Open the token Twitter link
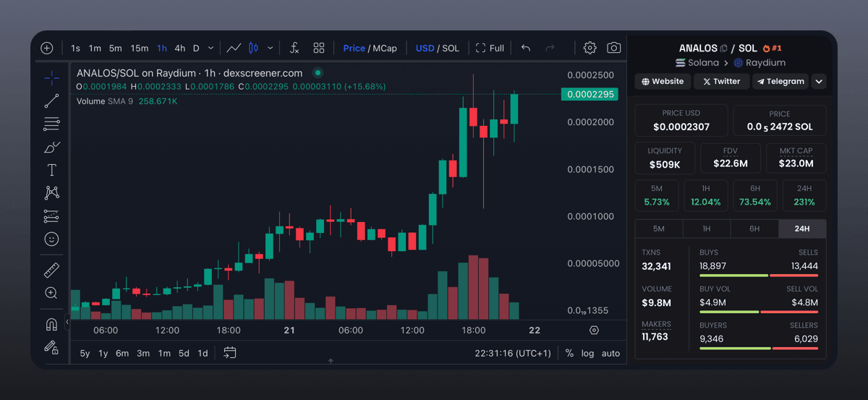Screen dimensions: 868x400 (x=721, y=81)
